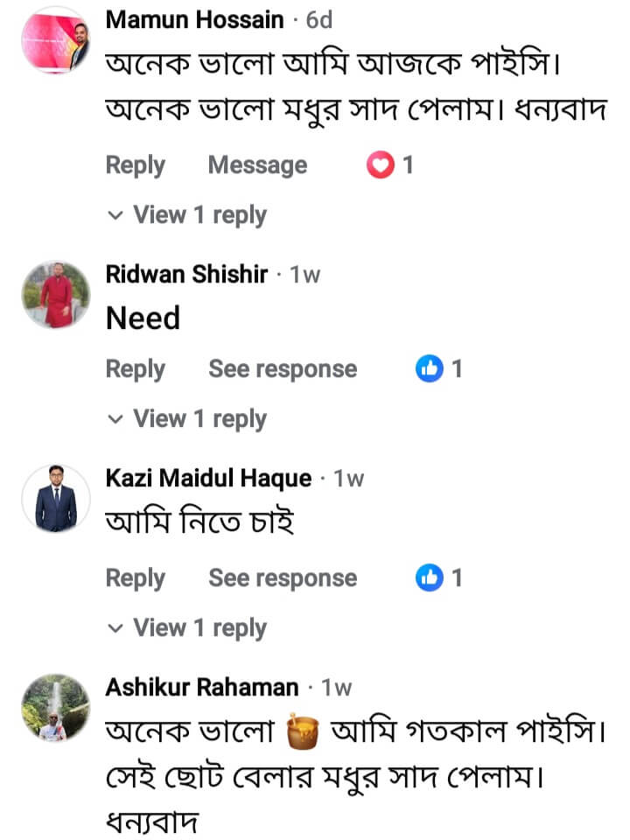
Task: Reply to Ridwan Shishir's comment
Action: pos(135,370)
